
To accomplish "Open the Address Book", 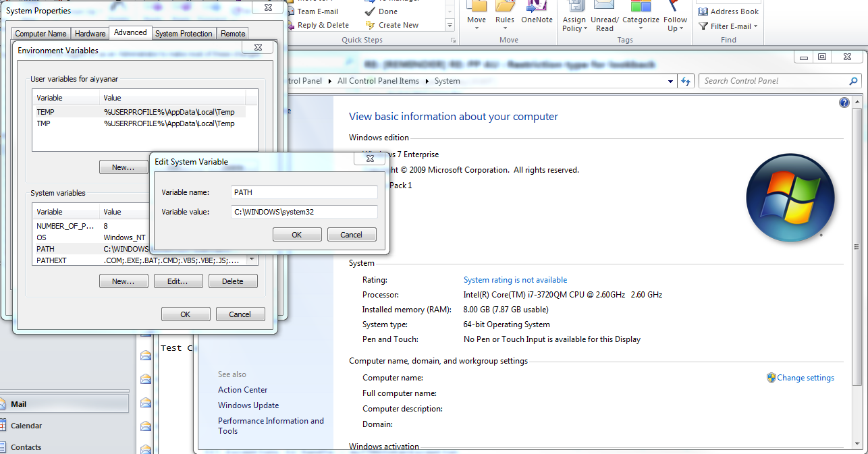I will (728, 11).
